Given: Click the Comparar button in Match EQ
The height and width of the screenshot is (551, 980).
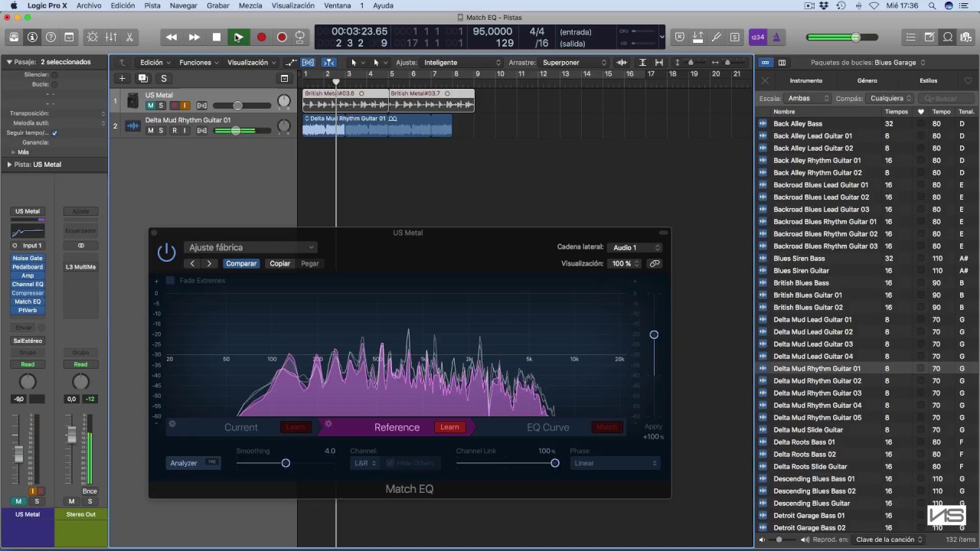Looking at the screenshot, I should (241, 263).
